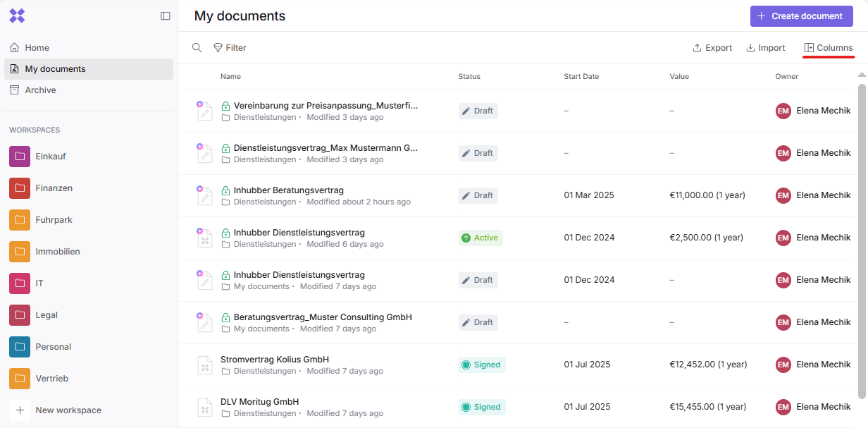This screenshot has height=428, width=868.
Task: Click the plus icon for New workspace
Action: tap(20, 410)
